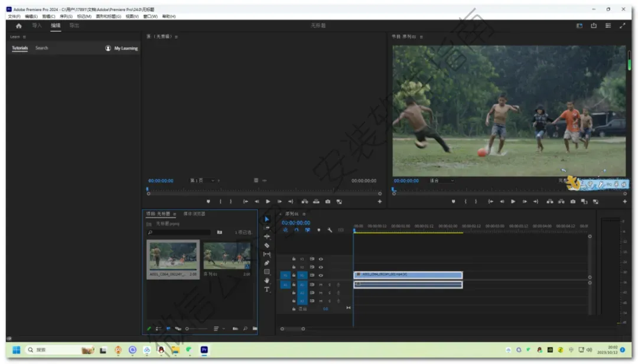Toggle V1 track output eye icon
Screen dimensions: 638x364
point(321,276)
